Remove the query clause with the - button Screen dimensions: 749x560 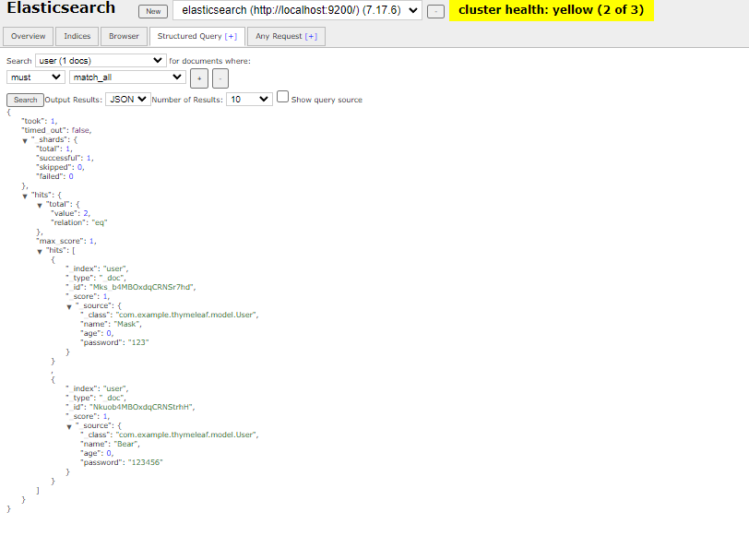click(x=220, y=78)
